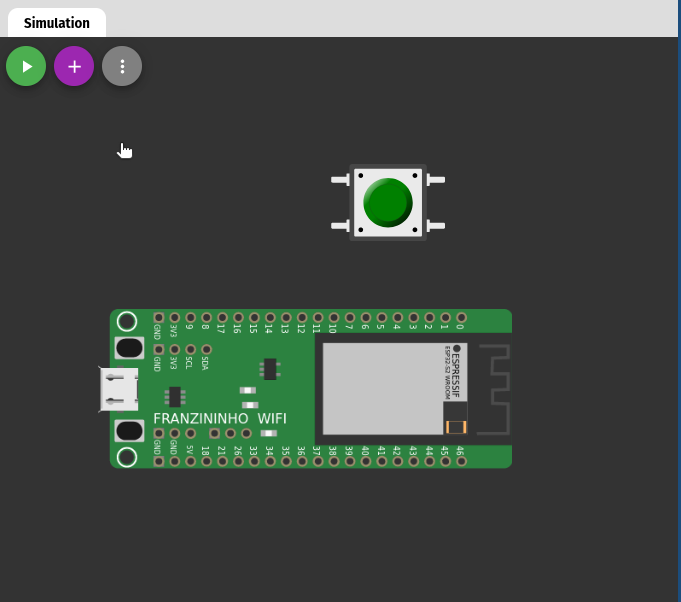Click pin 39 on the bottom header
Viewport: 681px width, 602px height.
coord(350,461)
